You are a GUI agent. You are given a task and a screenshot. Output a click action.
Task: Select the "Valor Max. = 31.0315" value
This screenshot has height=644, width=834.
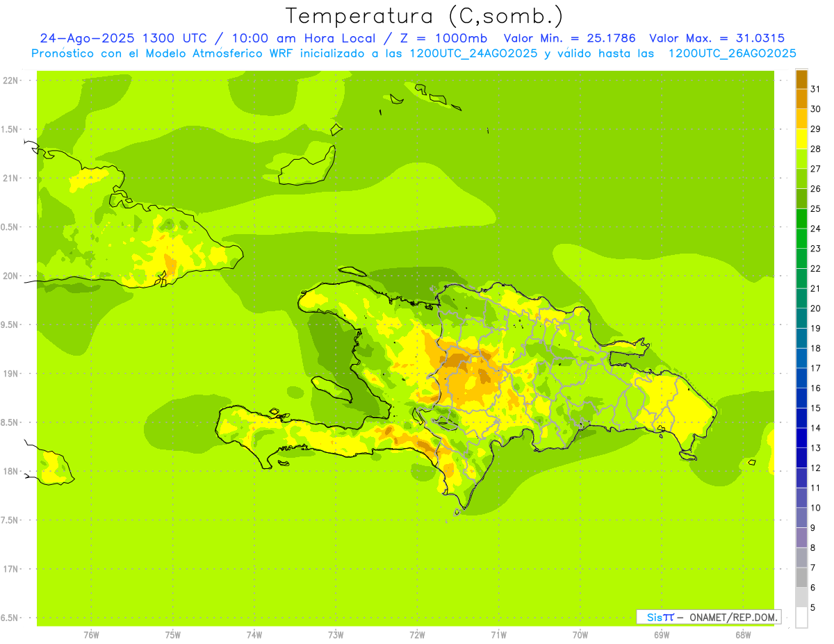(x=717, y=38)
